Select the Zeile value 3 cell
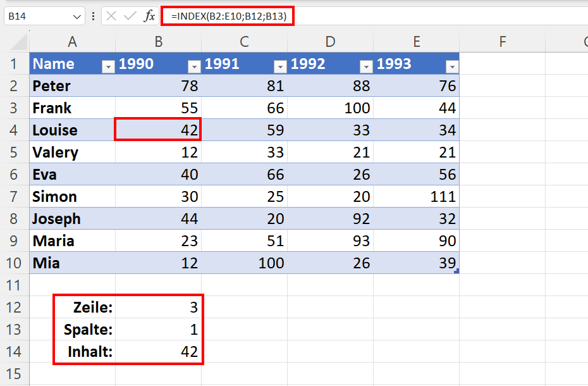The height and width of the screenshot is (386, 588). (158, 307)
